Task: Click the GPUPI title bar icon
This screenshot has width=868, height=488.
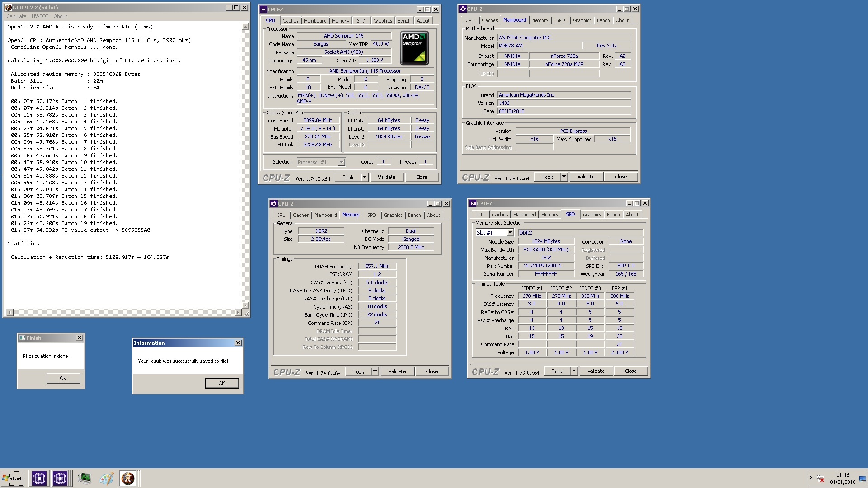Action: (9, 8)
